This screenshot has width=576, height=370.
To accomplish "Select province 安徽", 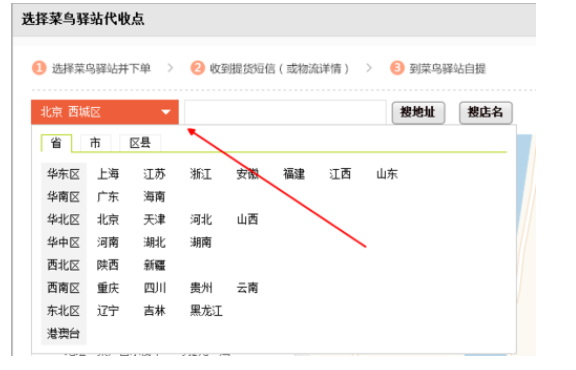I will click(x=247, y=174).
